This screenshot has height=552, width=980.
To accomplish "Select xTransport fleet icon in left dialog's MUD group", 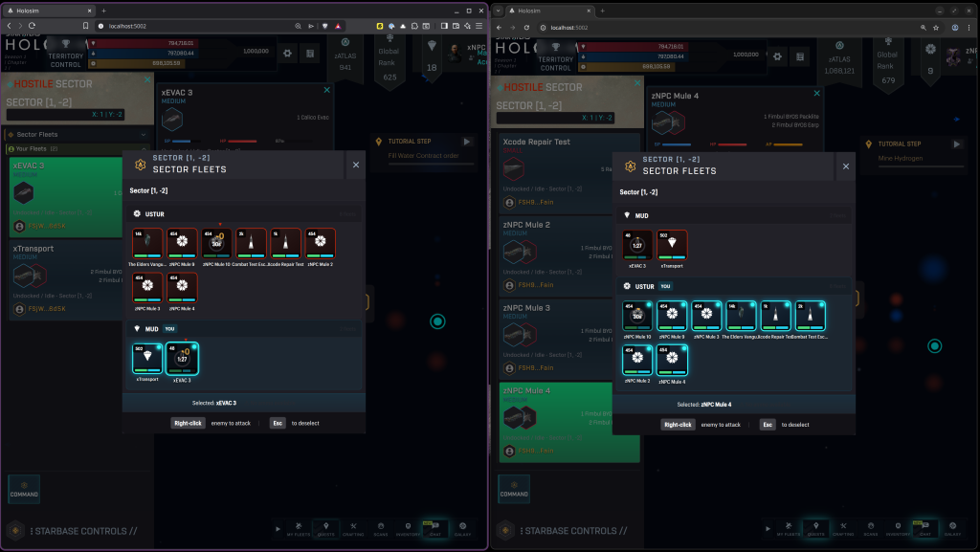I will (145, 361).
